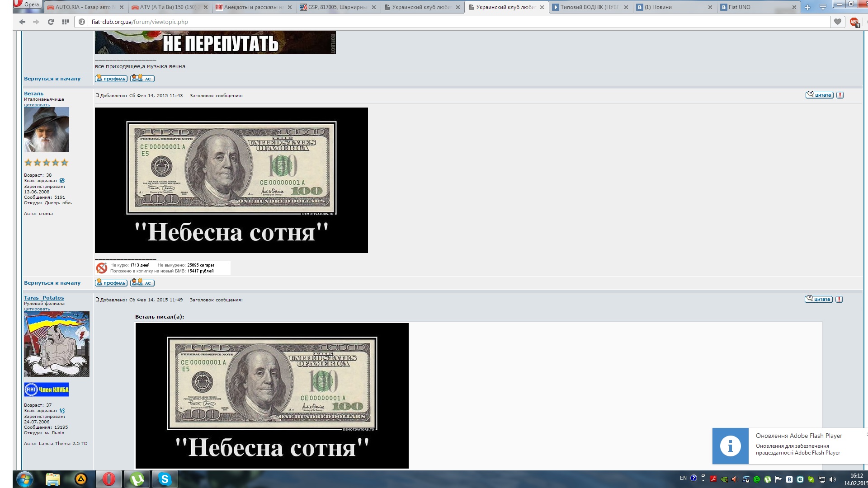Screen dimensions: 868x488
Task: Open the Opera menu button
Action: (27, 5)
